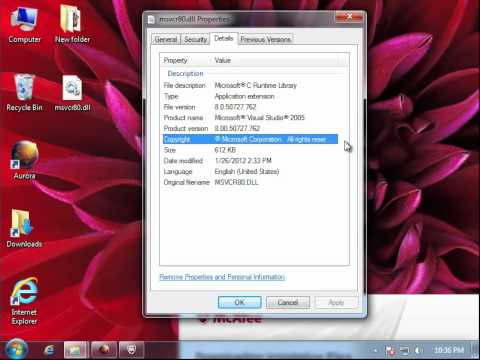Select the Recycle Bin icon
The image size is (480, 360).
pyautogui.click(x=24, y=93)
